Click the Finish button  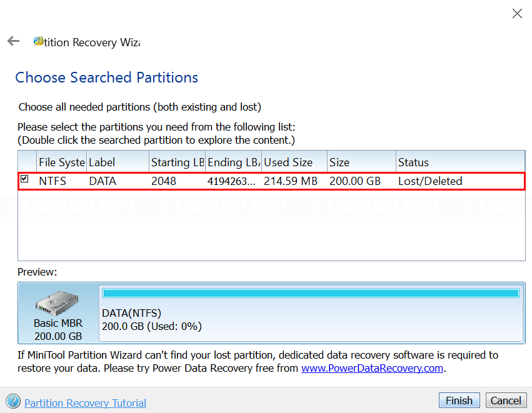click(x=459, y=401)
